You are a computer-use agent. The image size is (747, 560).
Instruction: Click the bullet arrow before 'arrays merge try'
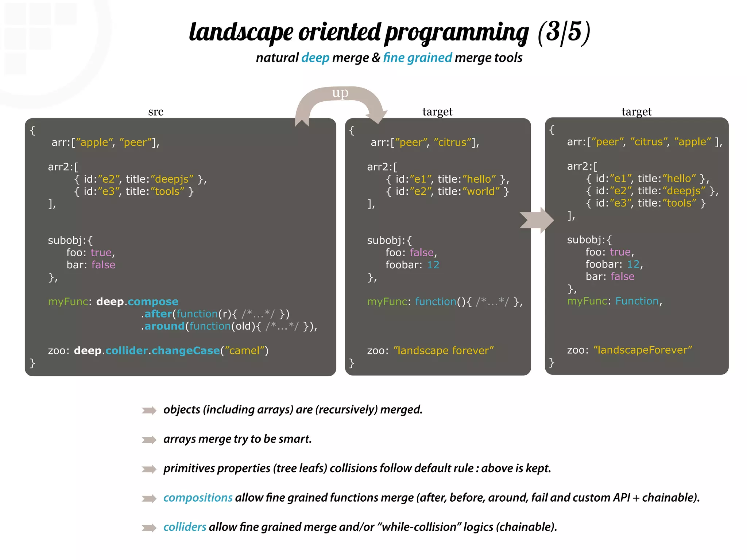pos(149,440)
